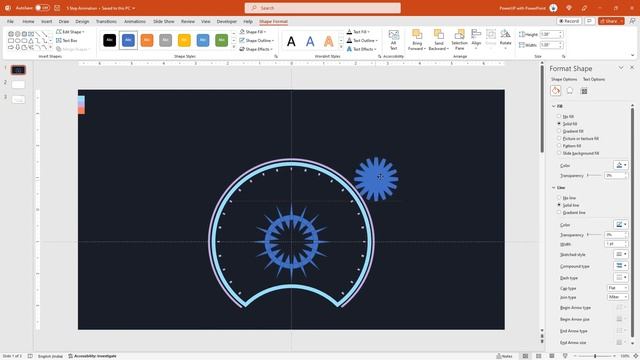Start Slide Show from status bar
640x360 pixels.
(565, 356)
